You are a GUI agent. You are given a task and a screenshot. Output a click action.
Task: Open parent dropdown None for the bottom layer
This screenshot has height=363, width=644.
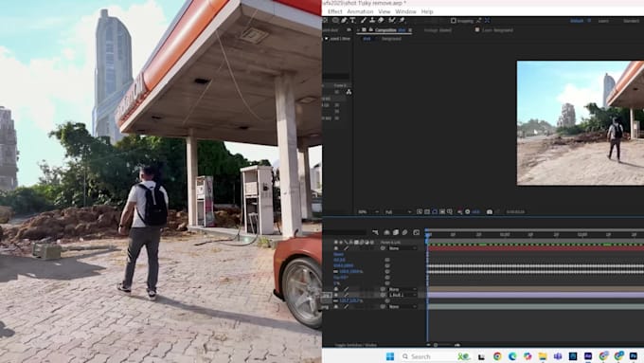click(x=402, y=307)
